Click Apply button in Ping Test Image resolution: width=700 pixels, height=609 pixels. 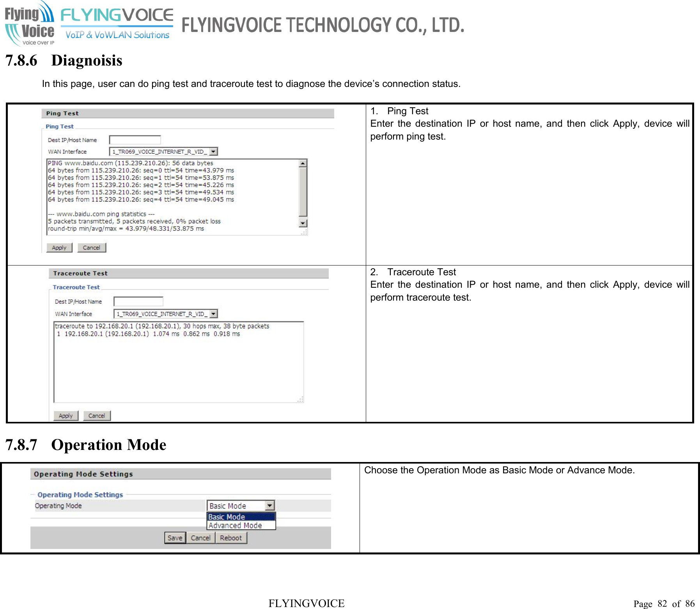pyautogui.click(x=59, y=248)
